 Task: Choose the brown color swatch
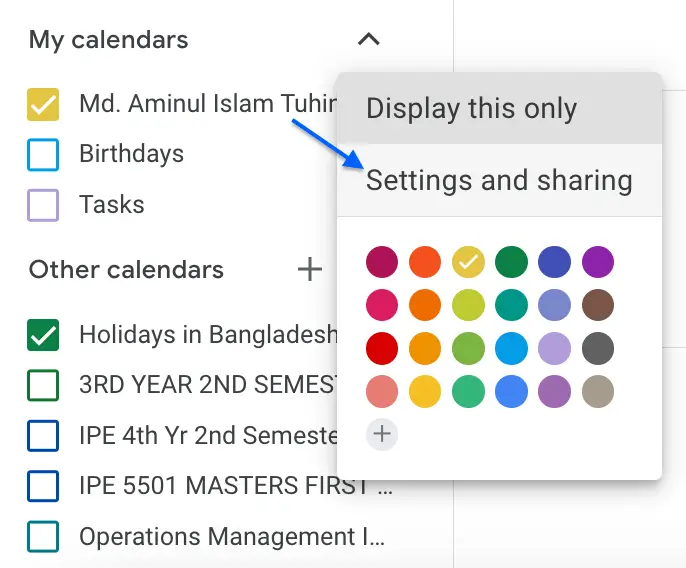coord(598,305)
